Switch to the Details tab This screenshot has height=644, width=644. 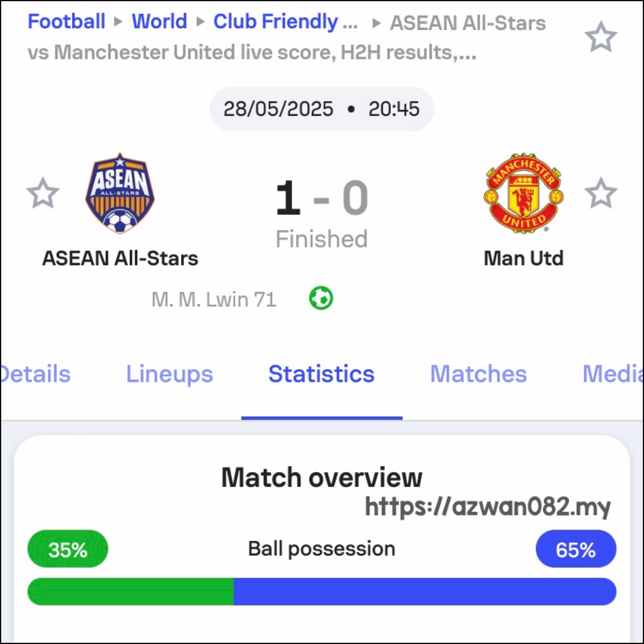[35, 374]
